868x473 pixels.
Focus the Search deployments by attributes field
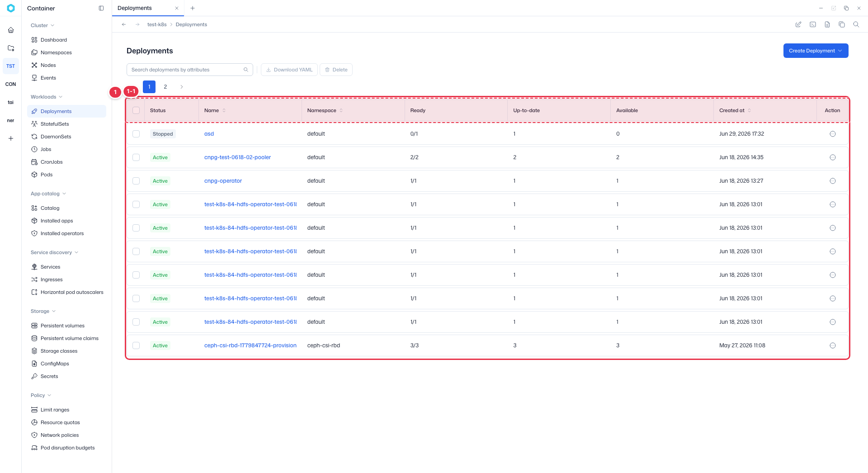[189, 70]
